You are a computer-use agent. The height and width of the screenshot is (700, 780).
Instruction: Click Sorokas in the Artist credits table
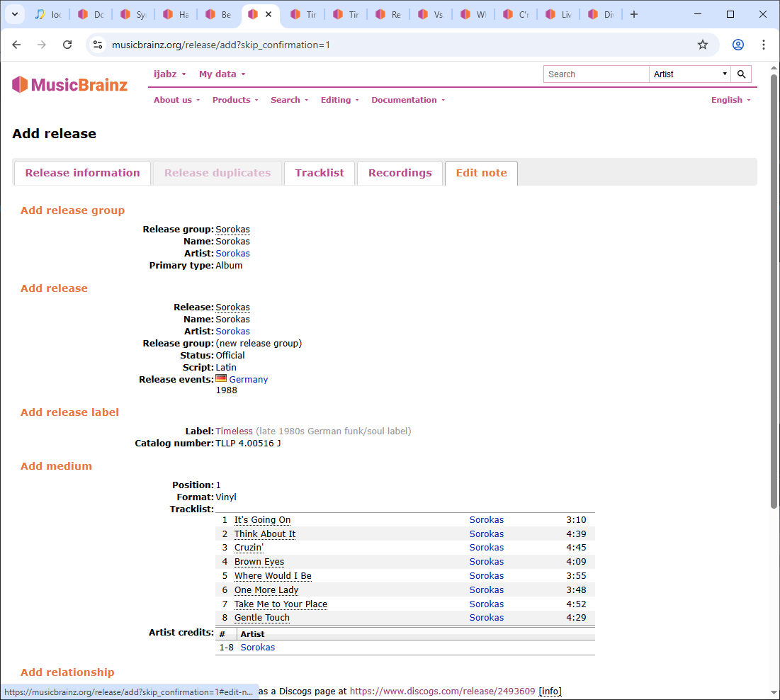(x=258, y=648)
